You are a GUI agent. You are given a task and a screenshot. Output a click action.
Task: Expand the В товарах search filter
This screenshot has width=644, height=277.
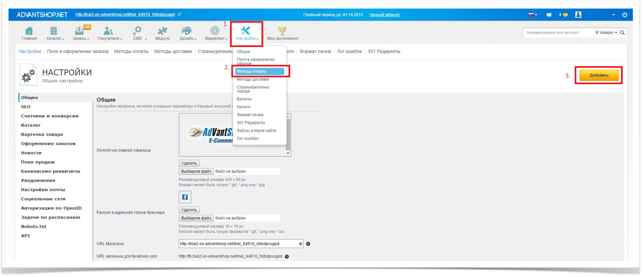(x=606, y=33)
